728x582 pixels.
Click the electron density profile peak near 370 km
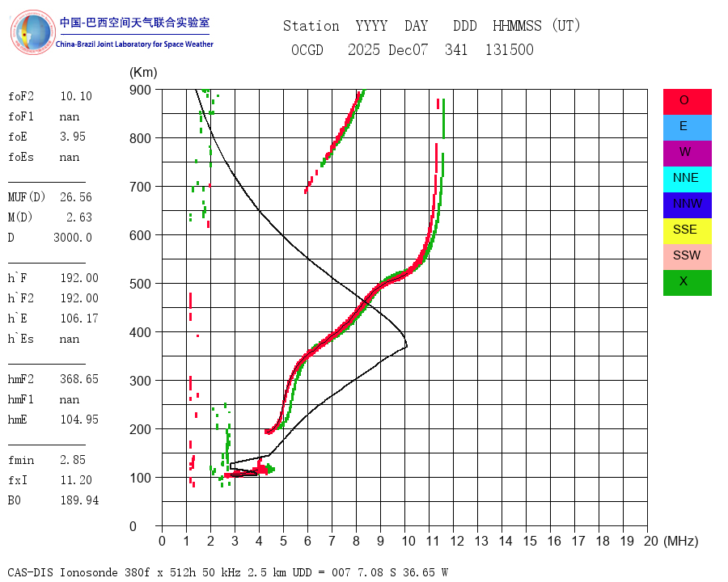click(406, 345)
